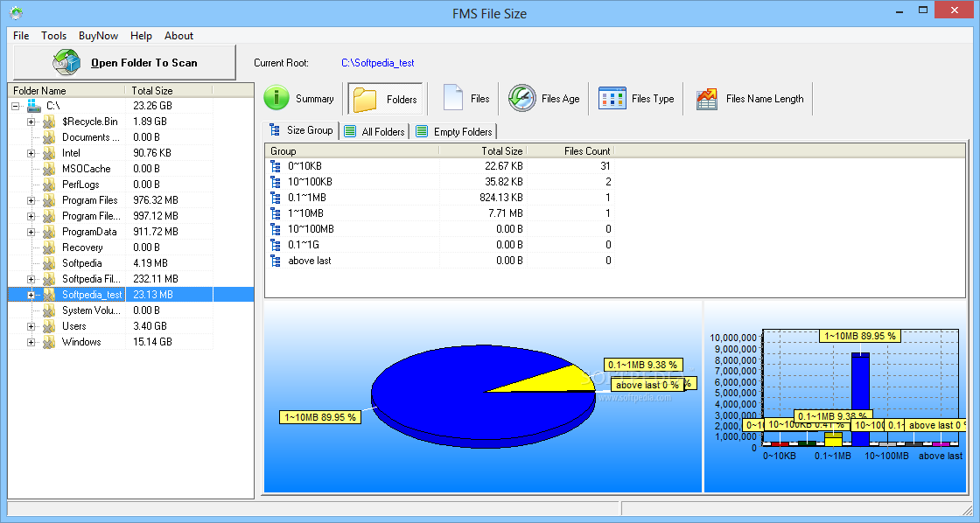Expand the Softpedia_test folder node
Image resolution: width=980 pixels, height=523 pixels.
tap(31, 295)
